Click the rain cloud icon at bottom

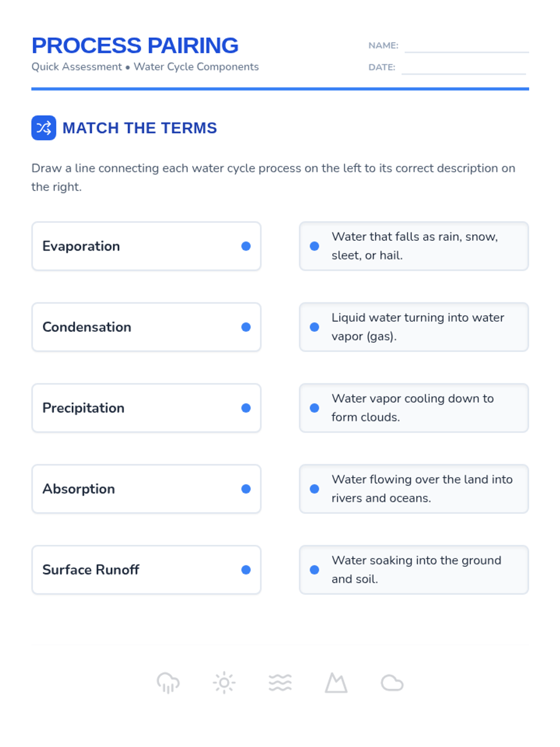coord(168,683)
